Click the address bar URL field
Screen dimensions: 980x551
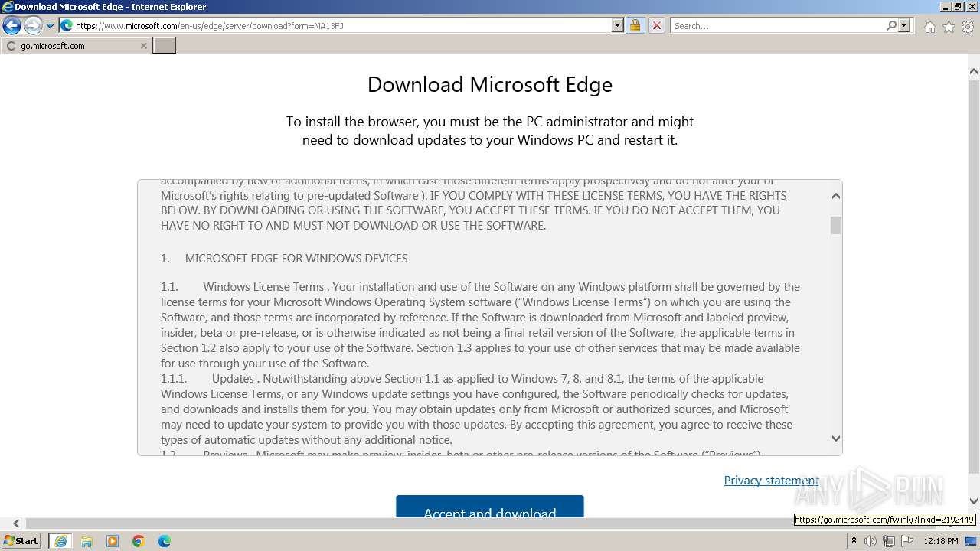342,25
